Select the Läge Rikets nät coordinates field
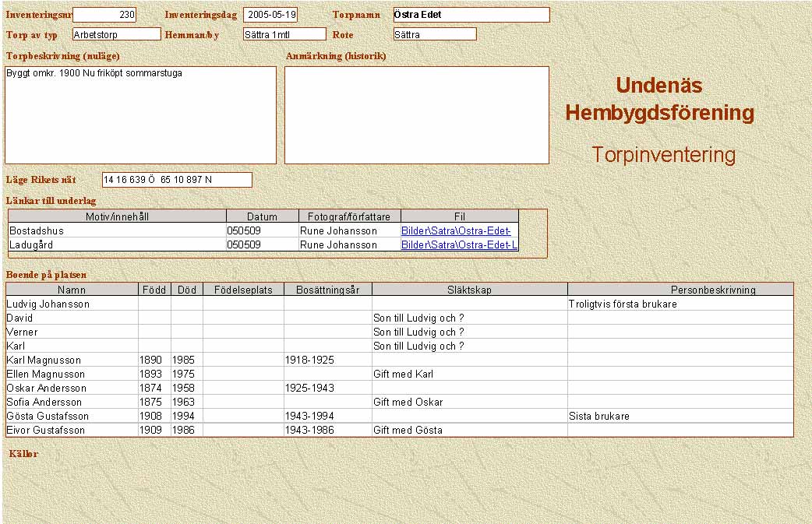The width and height of the screenshot is (812, 524). (x=177, y=180)
